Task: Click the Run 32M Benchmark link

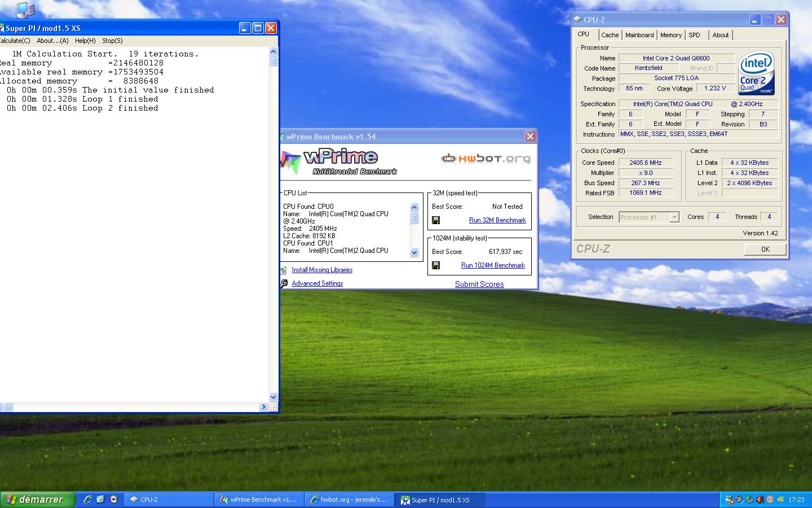Action: click(x=497, y=220)
